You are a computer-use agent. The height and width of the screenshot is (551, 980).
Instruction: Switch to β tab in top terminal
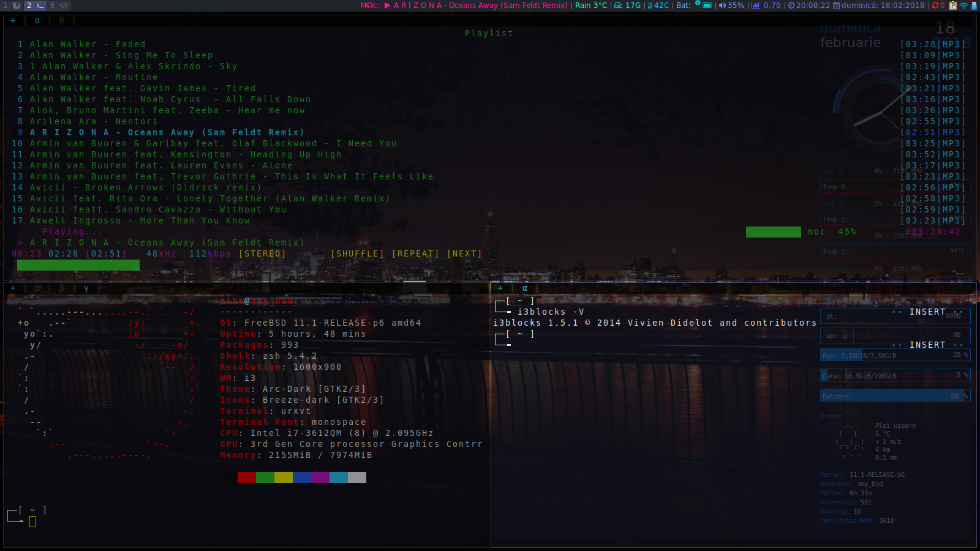61,20
